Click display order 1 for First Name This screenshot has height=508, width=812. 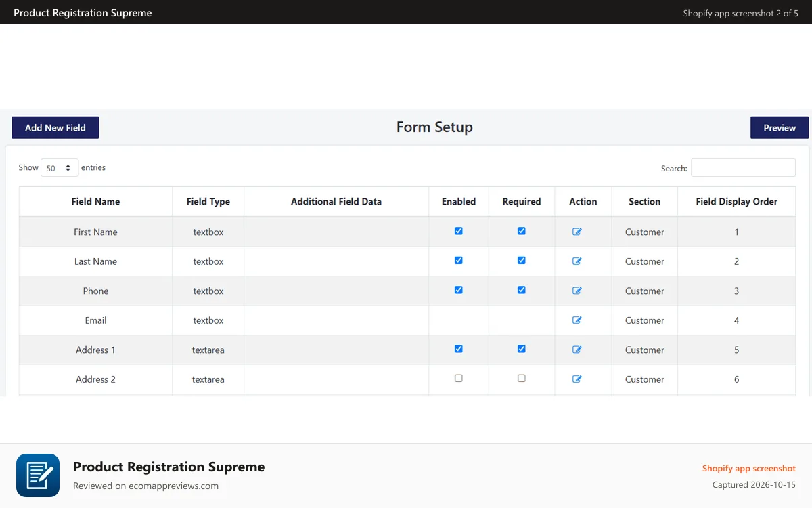[737, 232]
